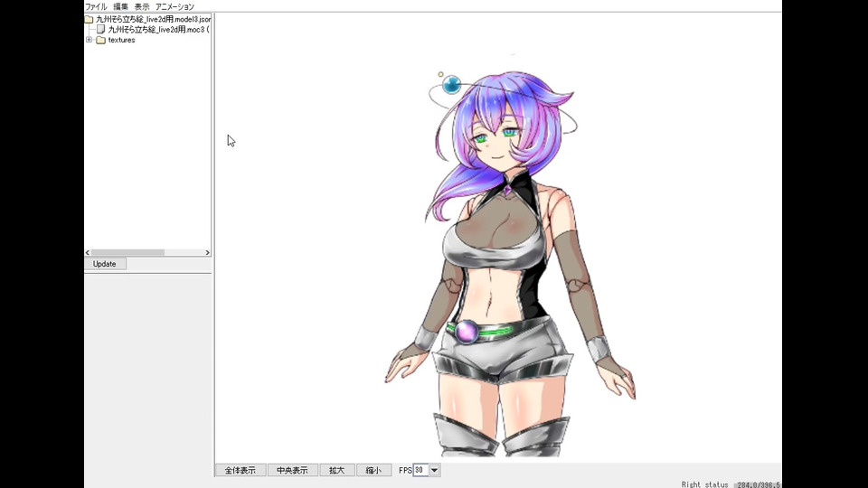Image resolution: width=868 pixels, height=488 pixels.
Task: Select the textures folder label
Action: [122, 40]
